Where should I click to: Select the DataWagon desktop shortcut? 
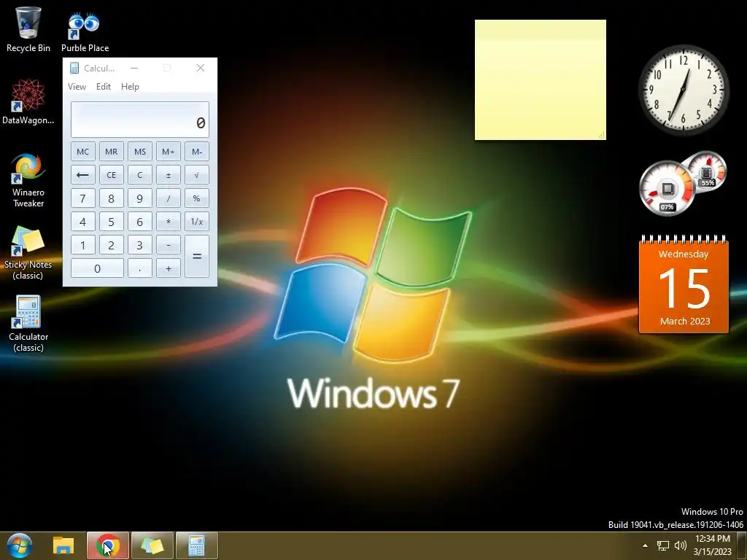click(28, 102)
